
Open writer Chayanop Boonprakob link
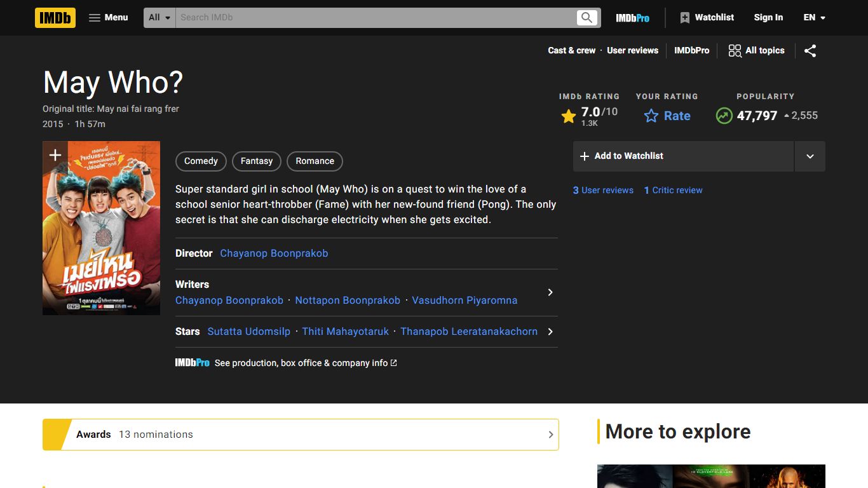pyautogui.click(x=229, y=300)
